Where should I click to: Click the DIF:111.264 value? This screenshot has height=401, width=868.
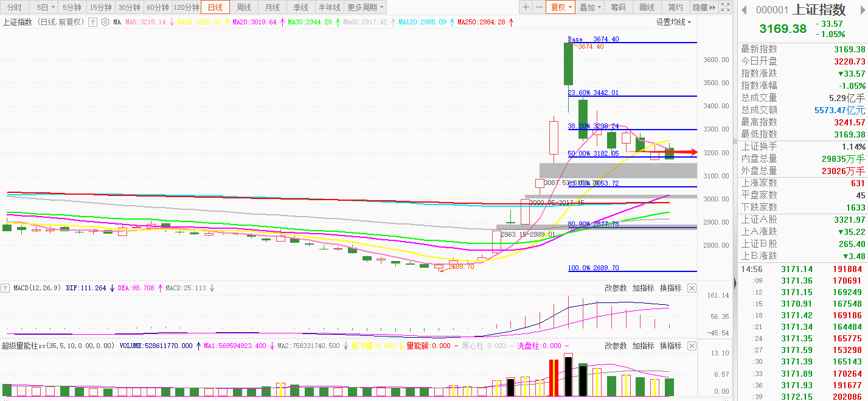click(86, 288)
